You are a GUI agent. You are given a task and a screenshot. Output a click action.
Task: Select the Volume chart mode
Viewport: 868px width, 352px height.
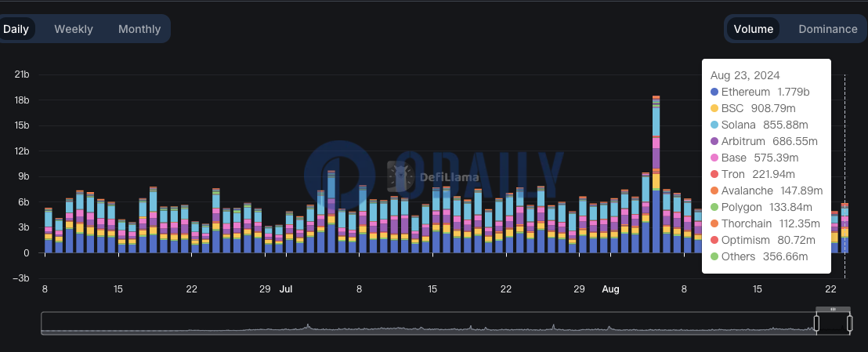click(754, 29)
